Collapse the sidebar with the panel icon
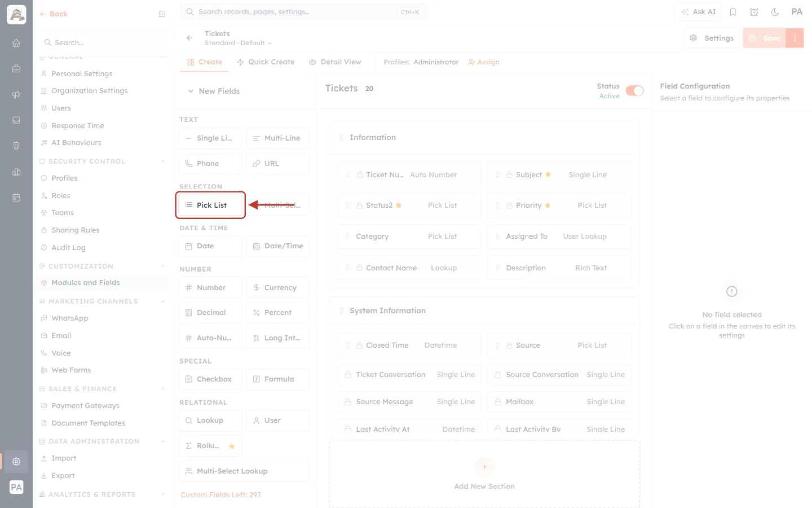 point(162,14)
